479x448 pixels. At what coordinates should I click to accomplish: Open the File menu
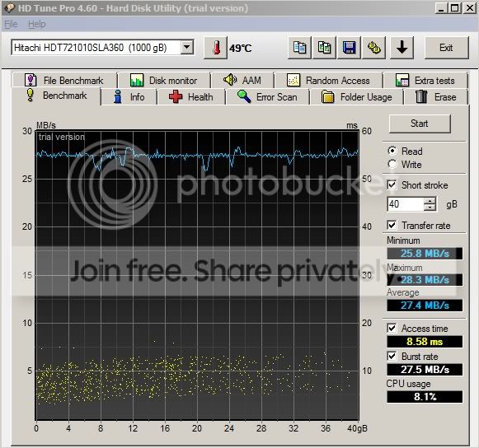(x=11, y=24)
